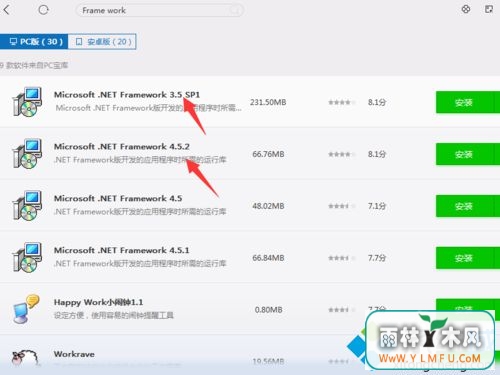This screenshot has width=500, height=375.
Task: Click the 66.84MB size text
Action: point(268,258)
